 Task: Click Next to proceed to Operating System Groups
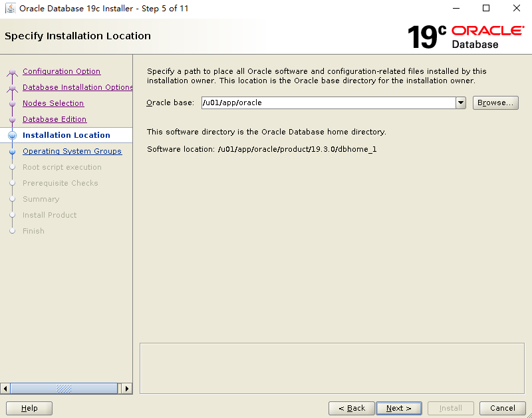[x=398, y=408]
